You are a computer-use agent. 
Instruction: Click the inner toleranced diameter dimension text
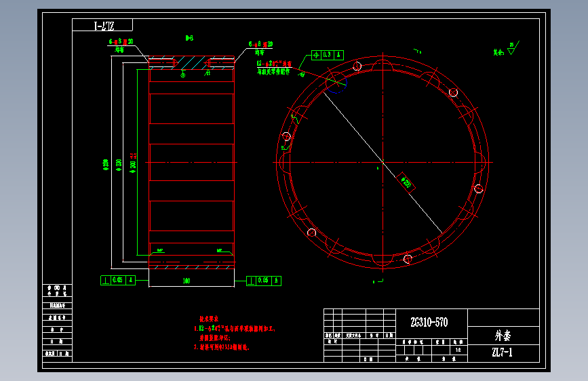(x=133, y=163)
